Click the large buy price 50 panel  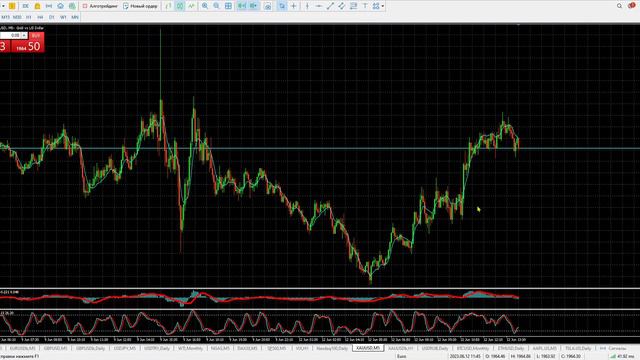[29, 46]
